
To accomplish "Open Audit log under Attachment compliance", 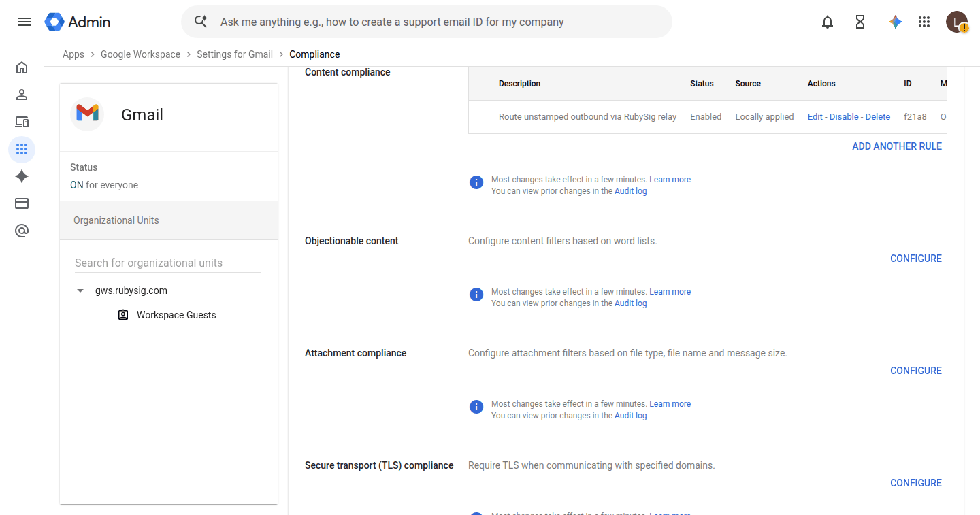I will pyautogui.click(x=631, y=416).
